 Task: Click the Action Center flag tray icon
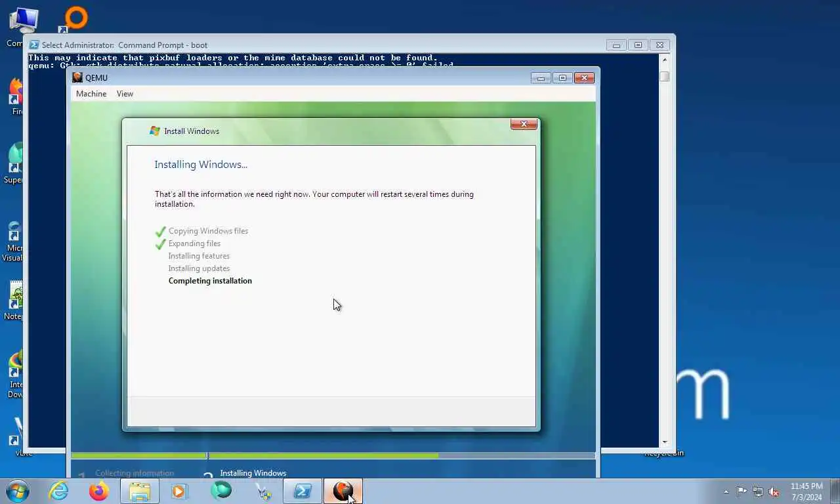tap(742, 492)
